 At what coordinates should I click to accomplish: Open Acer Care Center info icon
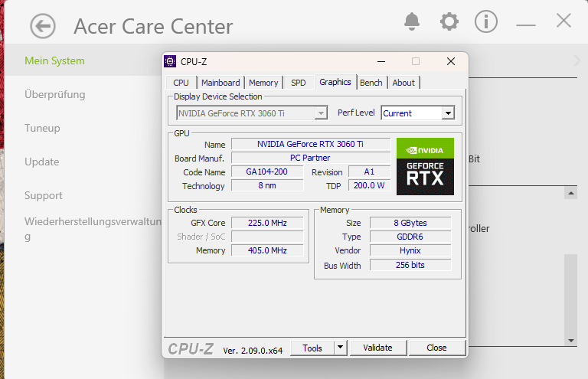[486, 21]
